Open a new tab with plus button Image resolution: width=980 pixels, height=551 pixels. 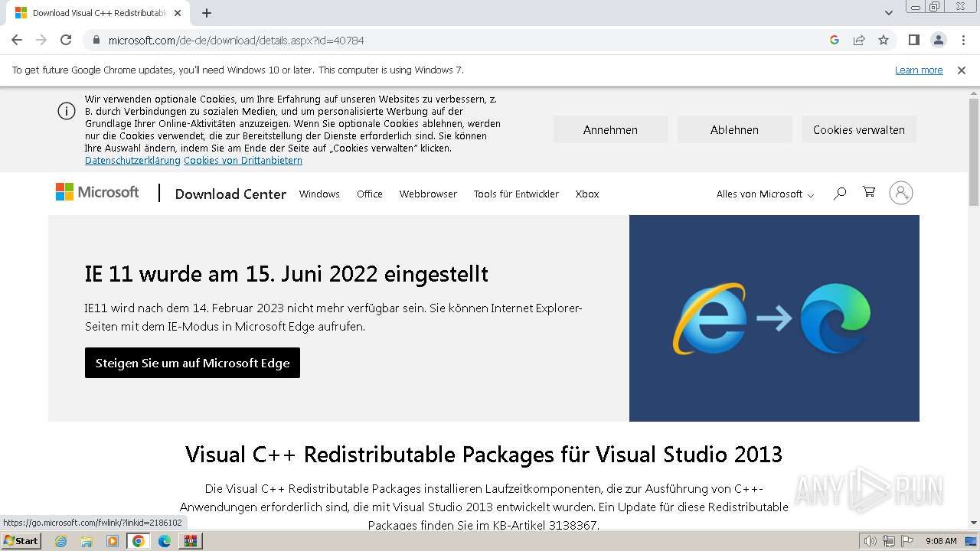[207, 13]
